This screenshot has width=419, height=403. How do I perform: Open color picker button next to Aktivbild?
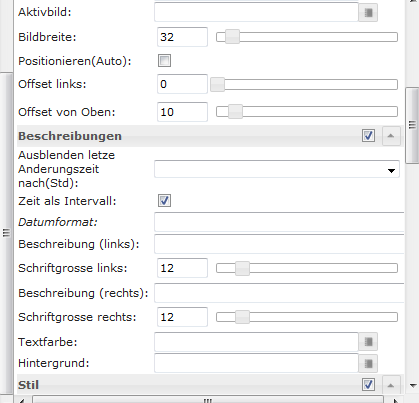[x=368, y=13]
